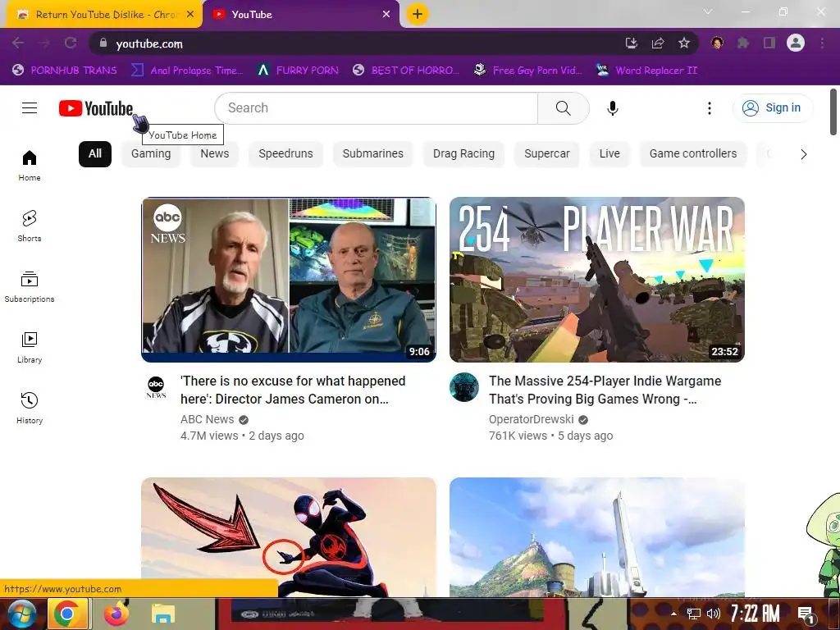Share this page using the share icon

point(658,43)
